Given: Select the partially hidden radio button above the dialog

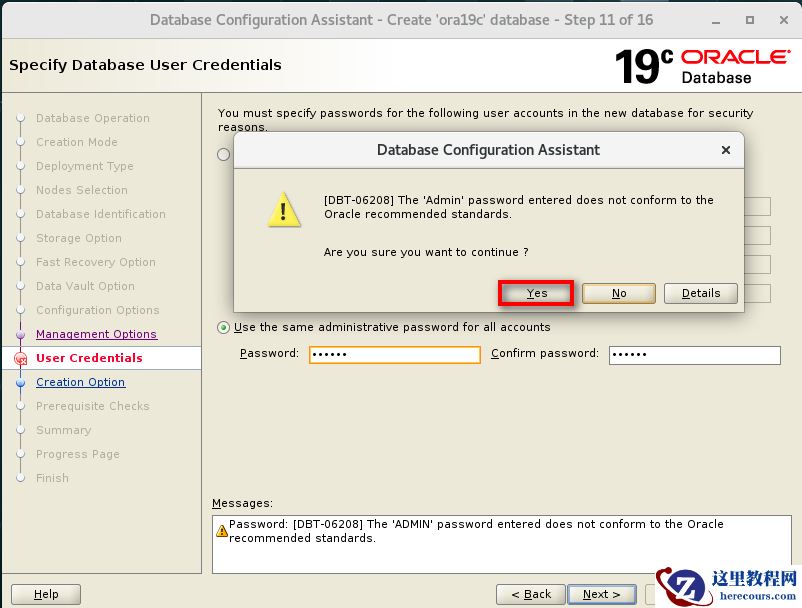Looking at the screenshot, I should 224,154.
